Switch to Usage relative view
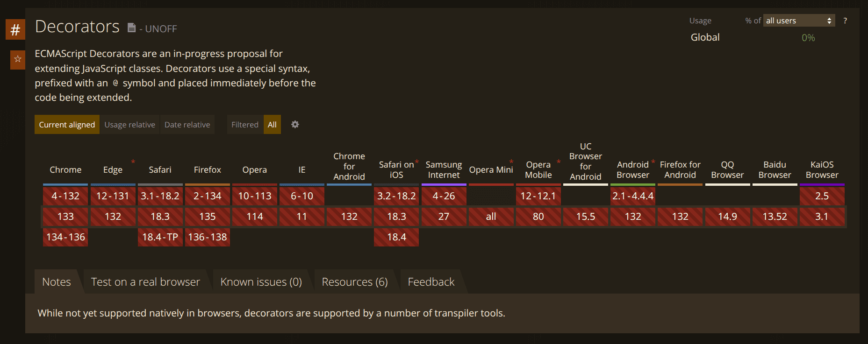 (129, 125)
